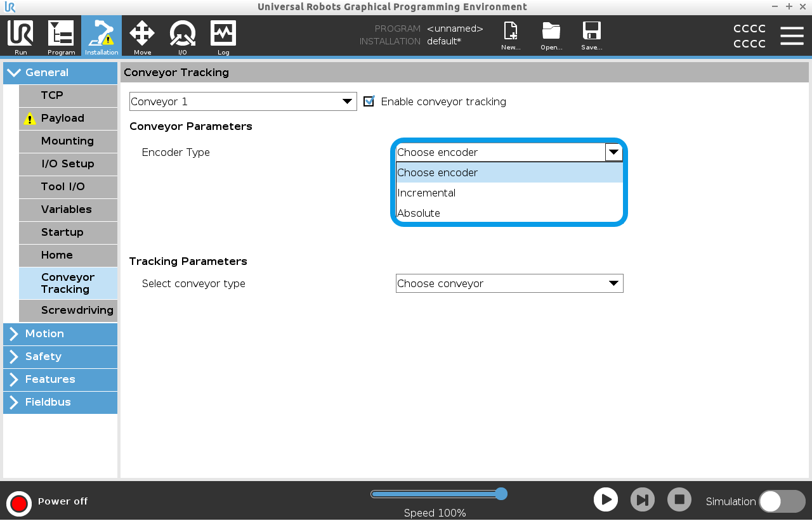This screenshot has height=521, width=812.
Task: Toggle the Simulation switch
Action: tap(782, 501)
